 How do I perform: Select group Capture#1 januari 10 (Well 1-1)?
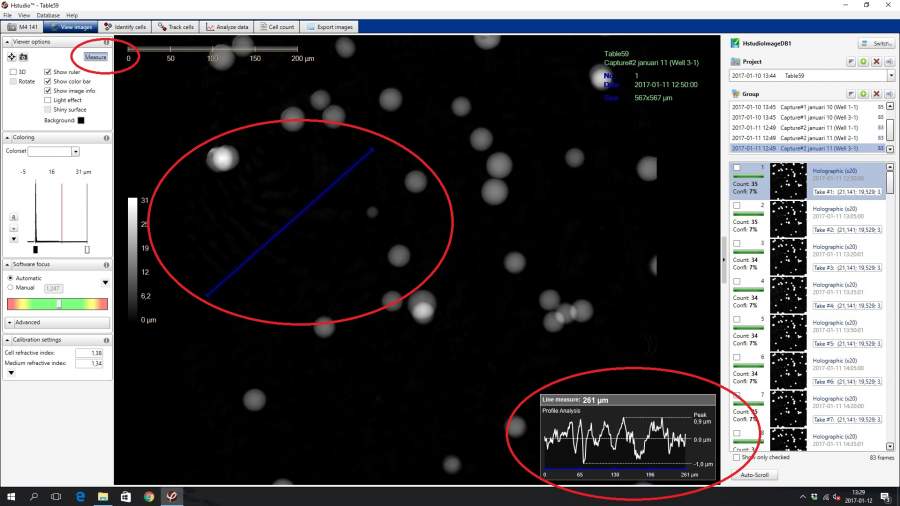tap(809, 107)
